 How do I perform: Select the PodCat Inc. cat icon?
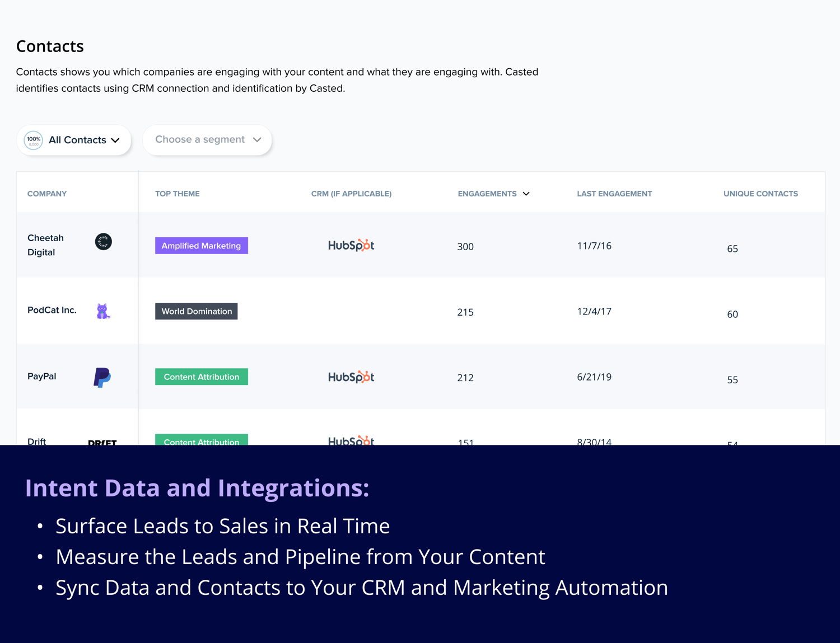[x=103, y=311]
